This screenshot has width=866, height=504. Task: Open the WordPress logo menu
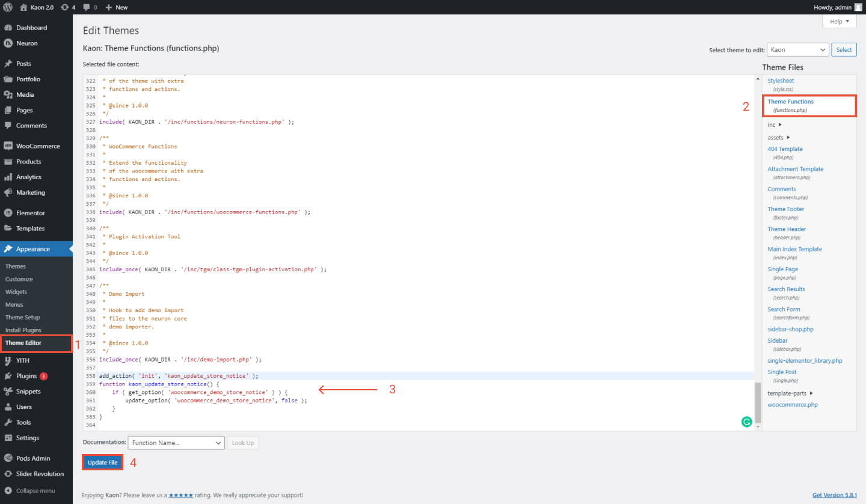(x=8, y=7)
